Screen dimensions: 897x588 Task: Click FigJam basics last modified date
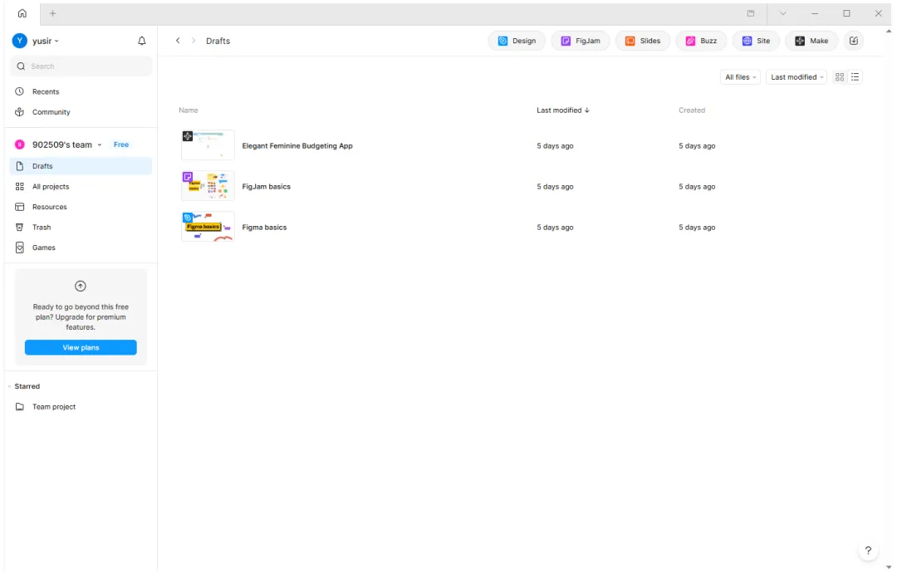click(555, 187)
